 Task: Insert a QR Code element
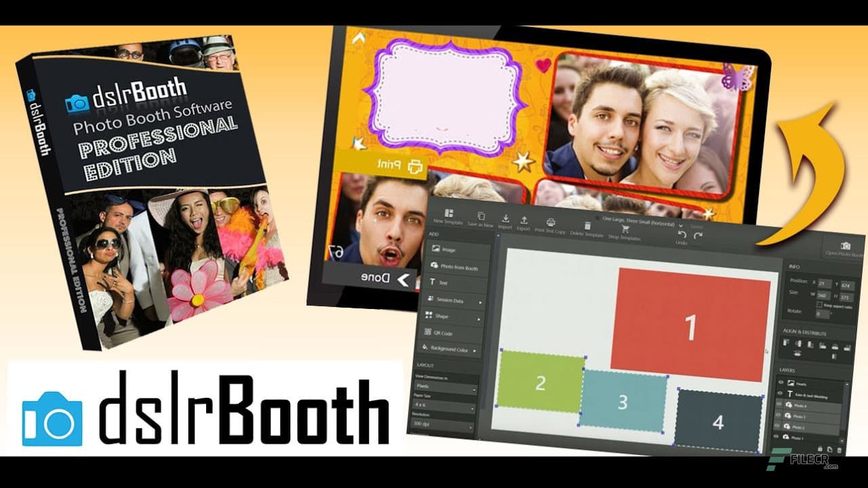click(444, 333)
